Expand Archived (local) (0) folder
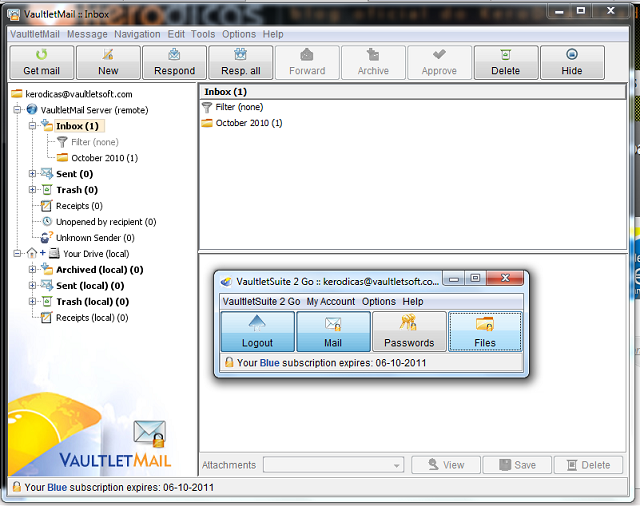The height and width of the screenshot is (506, 640). tap(33, 269)
